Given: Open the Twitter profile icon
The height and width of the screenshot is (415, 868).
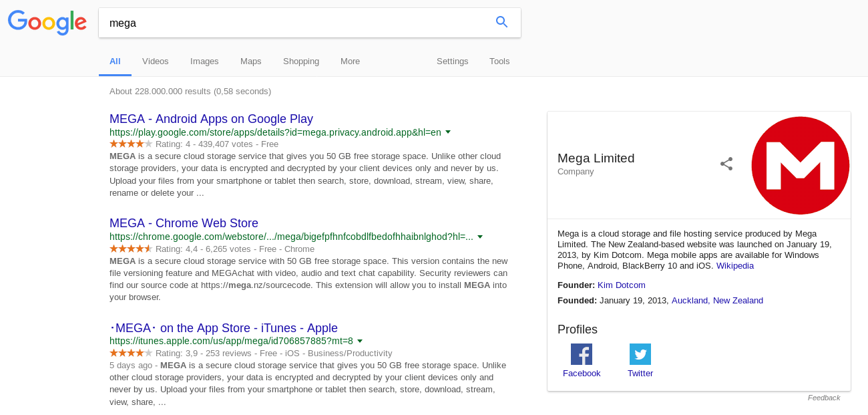Looking at the screenshot, I should tap(640, 354).
